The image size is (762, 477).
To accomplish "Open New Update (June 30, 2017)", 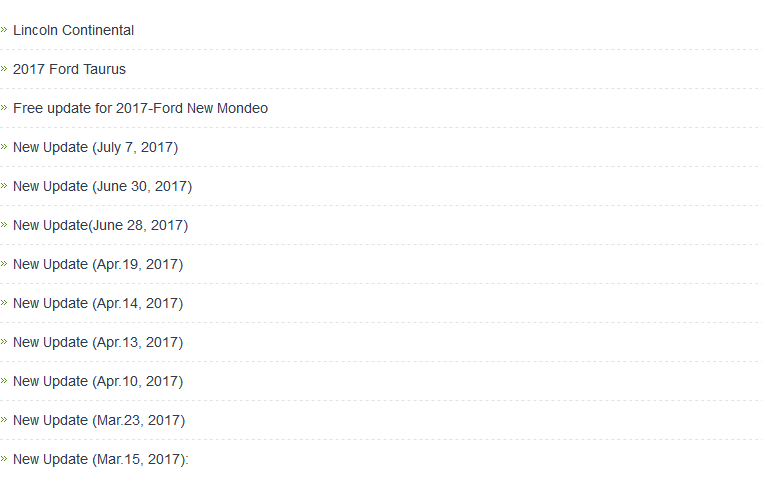I will pyautogui.click(x=103, y=186).
